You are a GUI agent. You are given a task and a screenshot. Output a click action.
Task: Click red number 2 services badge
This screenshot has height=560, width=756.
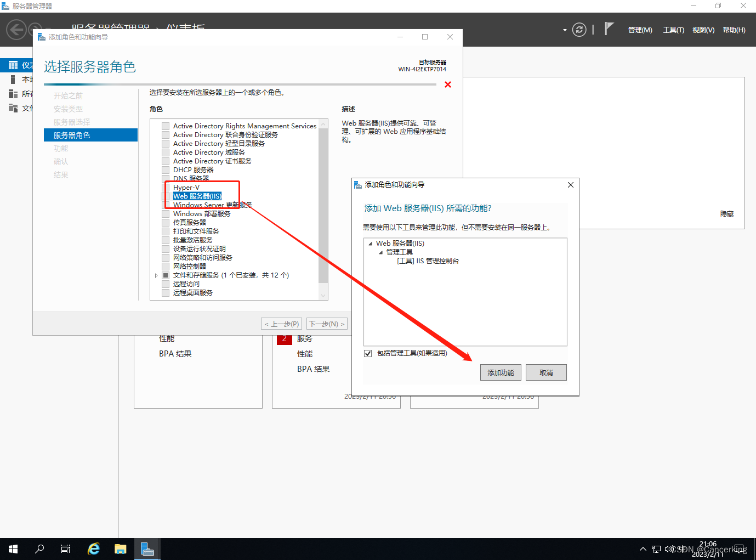(x=285, y=339)
